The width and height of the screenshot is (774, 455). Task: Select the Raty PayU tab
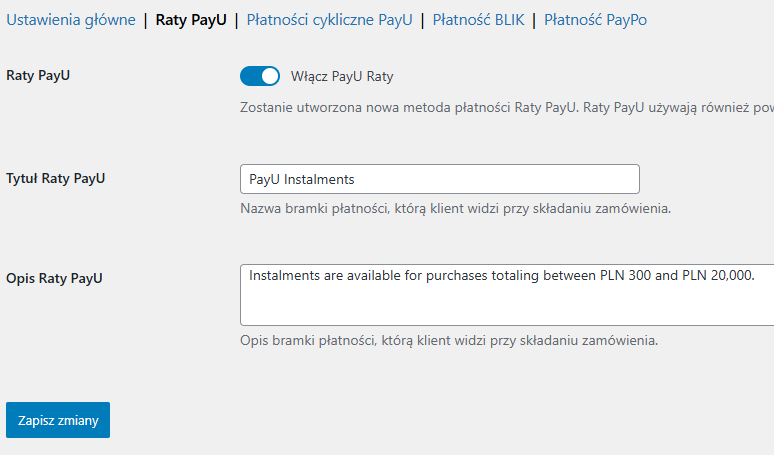coord(191,20)
